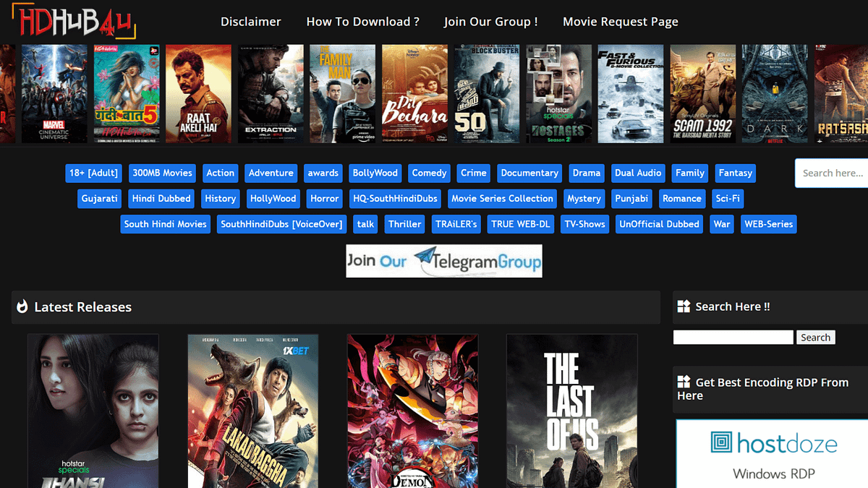Select the Fantasy tag
This screenshot has height=488, width=868.
coord(736,174)
